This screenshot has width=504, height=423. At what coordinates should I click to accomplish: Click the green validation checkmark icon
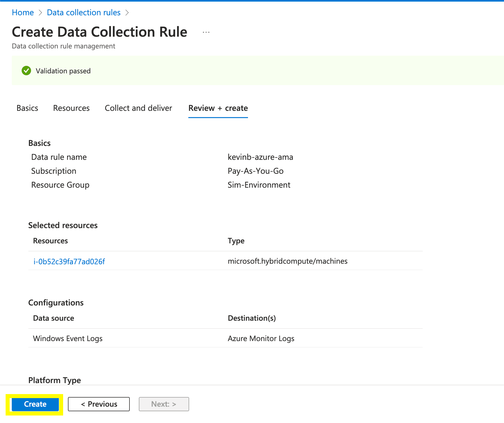coord(26,71)
